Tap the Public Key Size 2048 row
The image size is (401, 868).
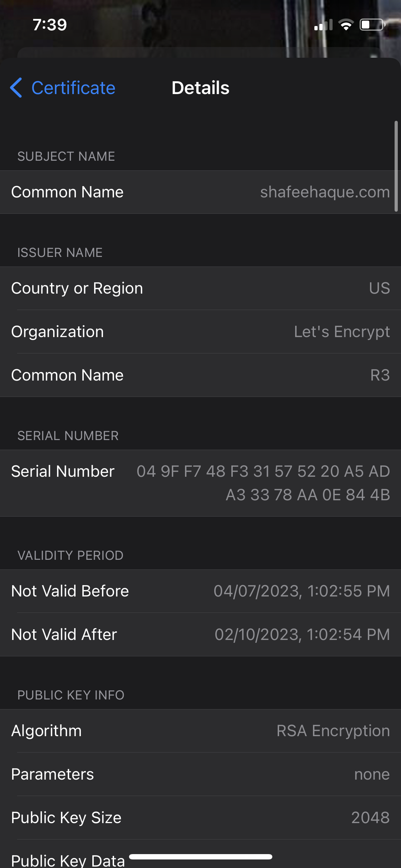coord(200,818)
